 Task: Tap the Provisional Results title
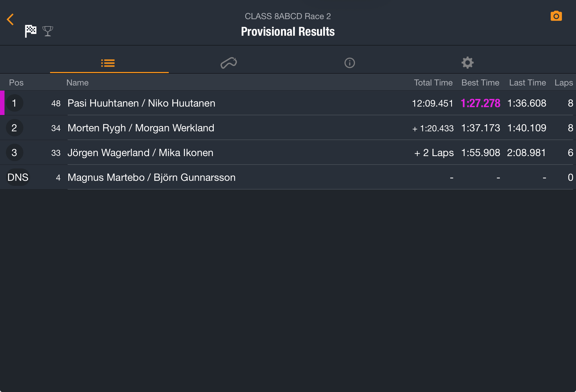pyautogui.click(x=288, y=31)
